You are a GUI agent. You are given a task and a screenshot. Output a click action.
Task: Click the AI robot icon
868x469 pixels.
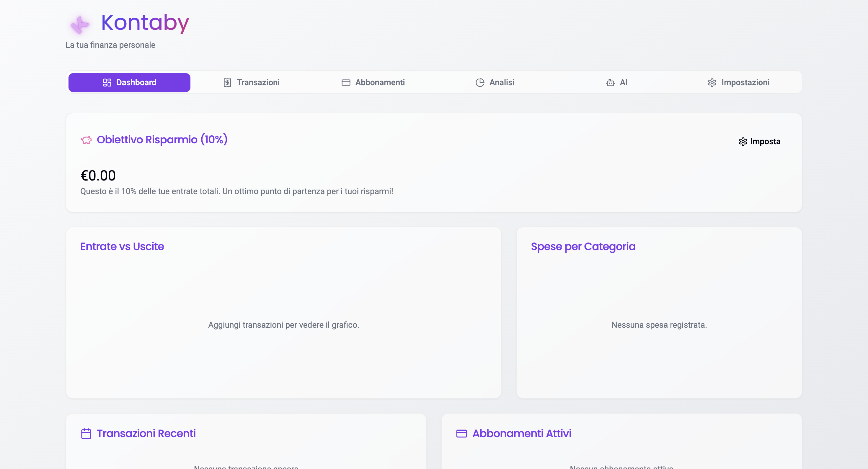point(610,83)
